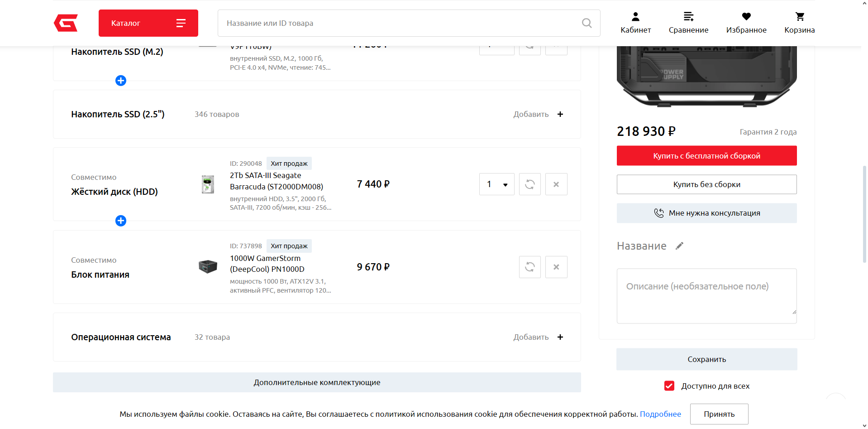Edit build name with pencil icon
868x429 pixels.
point(679,246)
